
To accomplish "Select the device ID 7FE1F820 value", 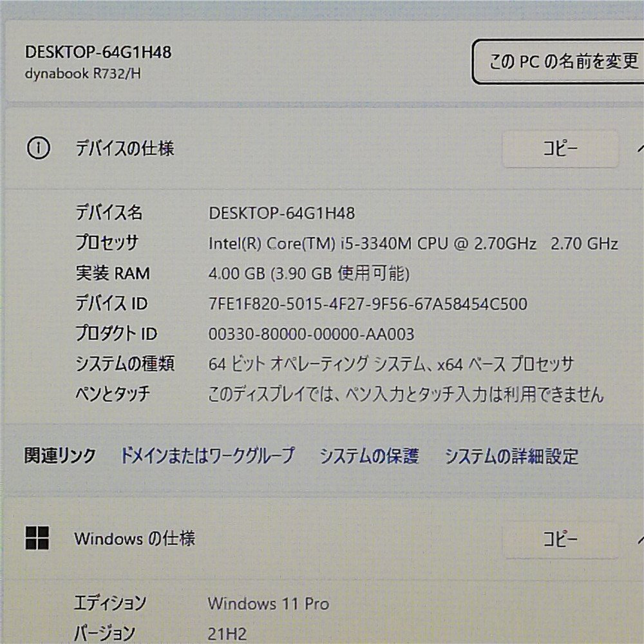I will coord(368,304).
